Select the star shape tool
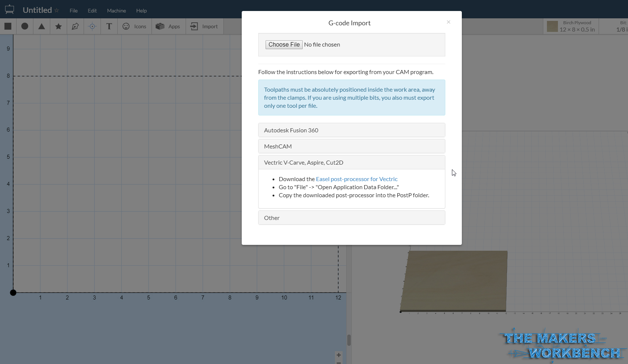The width and height of the screenshot is (628, 364). click(58, 26)
